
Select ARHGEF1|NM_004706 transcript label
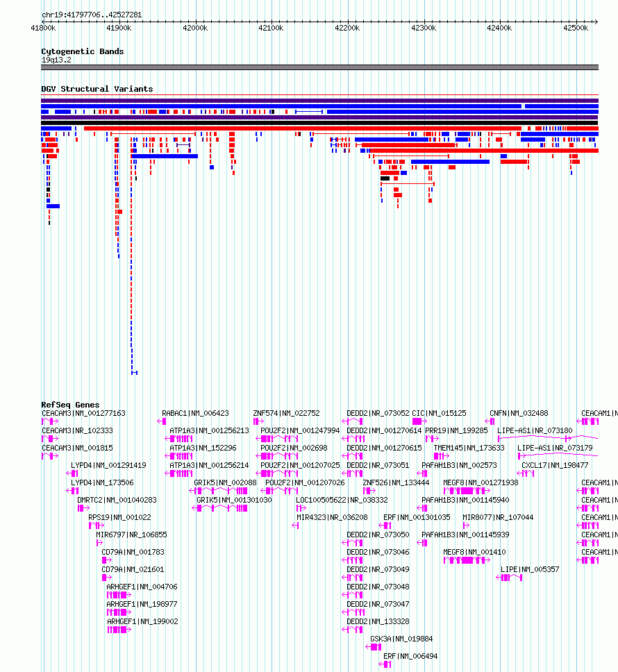click(142, 587)
